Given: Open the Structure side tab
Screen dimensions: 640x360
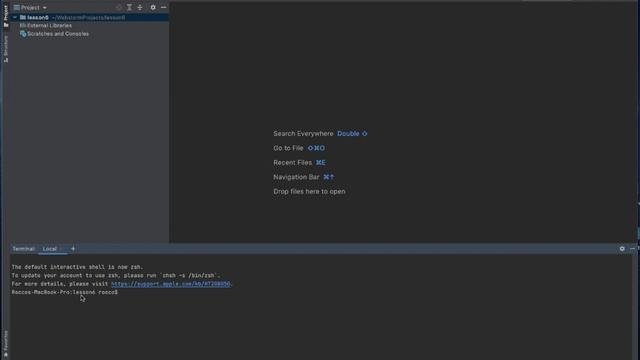Looking at the screenshot, I should coord(5,48).
